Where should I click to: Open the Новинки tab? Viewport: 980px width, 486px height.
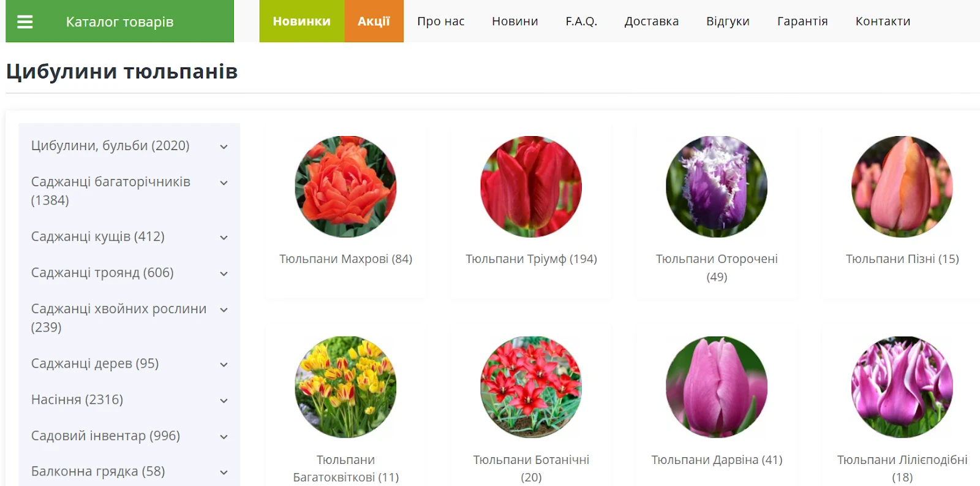click(x=302, y=21)
